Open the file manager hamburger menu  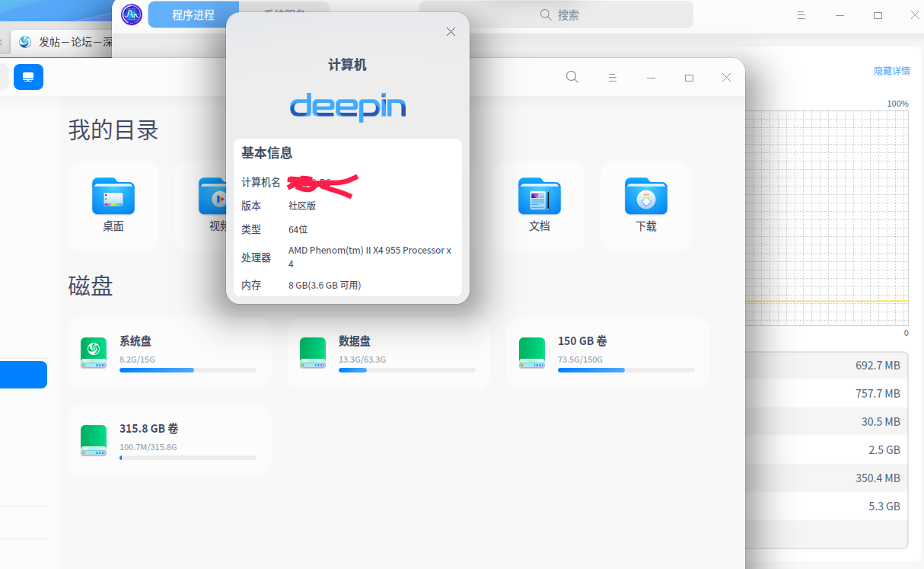pyautogui.click(x=613, y=77)
